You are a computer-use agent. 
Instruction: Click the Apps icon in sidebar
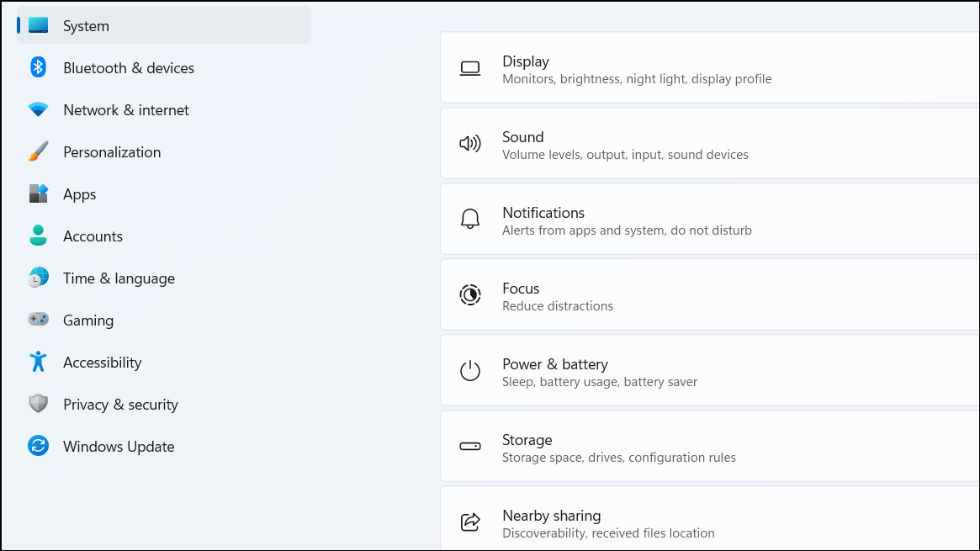point(38,193)
